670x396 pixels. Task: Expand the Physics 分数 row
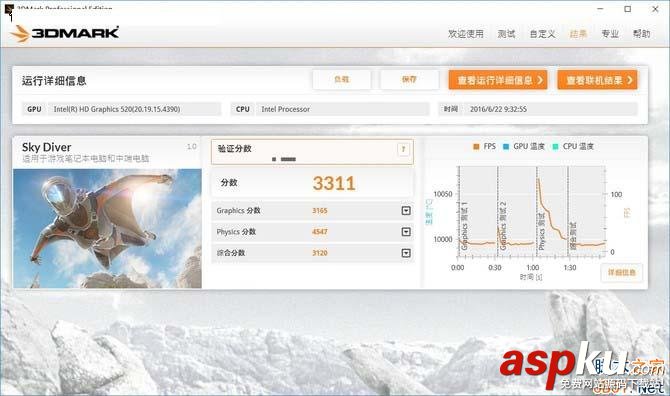coord(406,232)
